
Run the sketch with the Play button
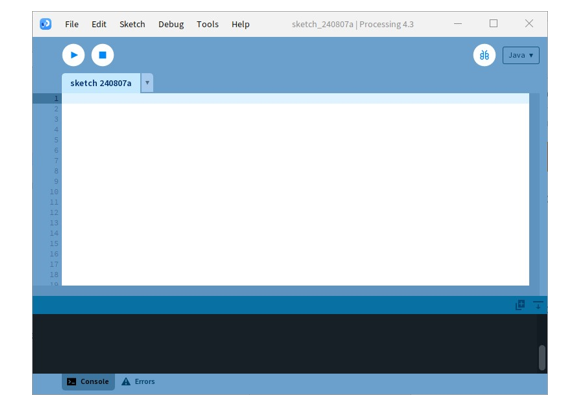point(73,55)
